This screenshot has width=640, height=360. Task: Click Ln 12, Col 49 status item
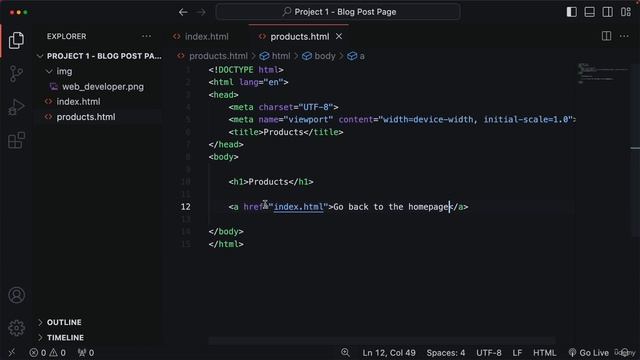pyautogui.click(x=389, y=353)
